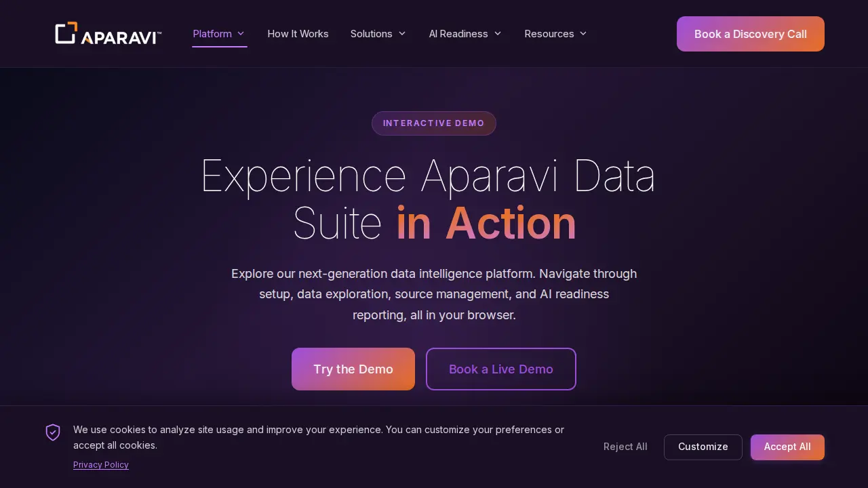Go to How It Works page
Image resolution: width=868 pixels, height=488 pixels.
298,33
